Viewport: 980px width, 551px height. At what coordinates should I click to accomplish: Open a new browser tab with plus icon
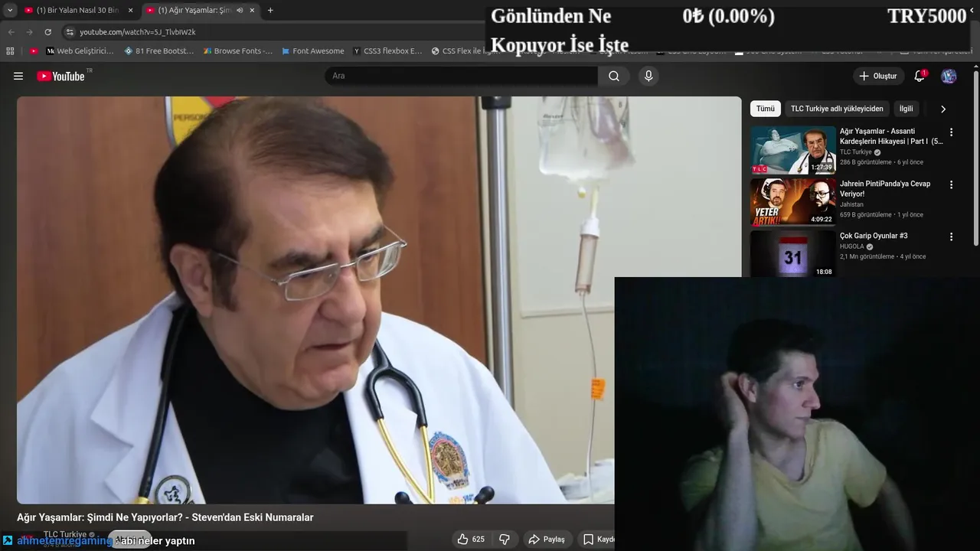[x=270, y=10]
